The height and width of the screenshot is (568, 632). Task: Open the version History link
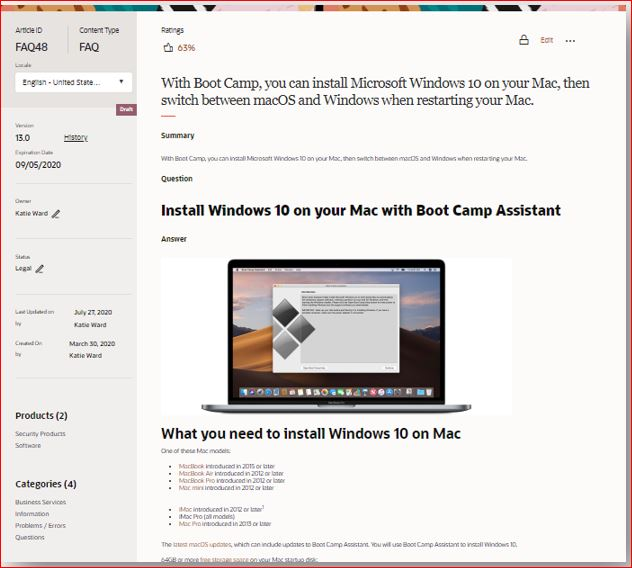pyautogui.click(x=75, y=138)
